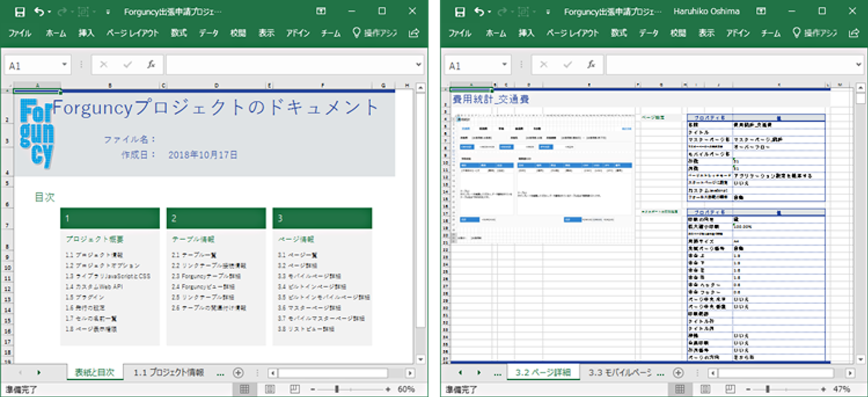Open the Ribbon Display Options icon
This screenshot has height=397, width=868.
(321, 11)
